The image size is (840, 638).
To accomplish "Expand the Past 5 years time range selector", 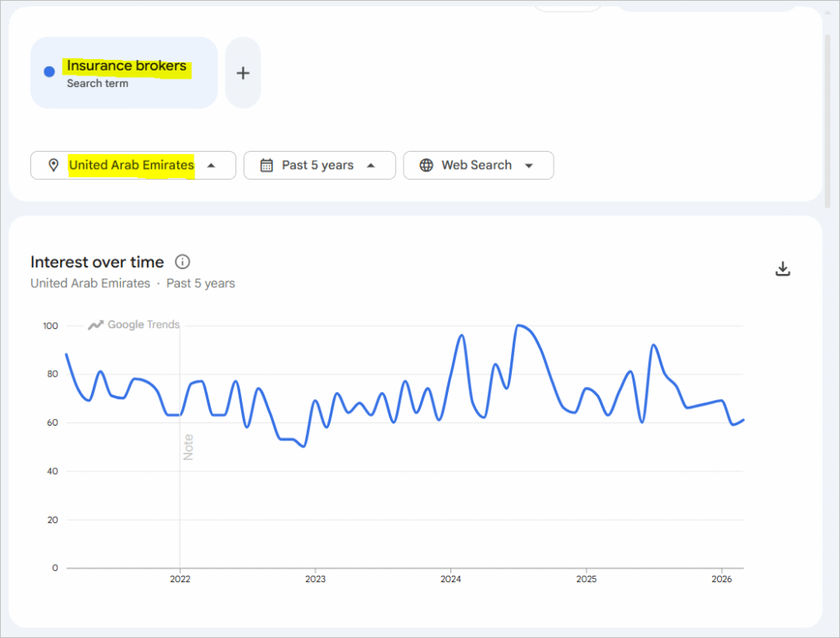I will [319, 165].
